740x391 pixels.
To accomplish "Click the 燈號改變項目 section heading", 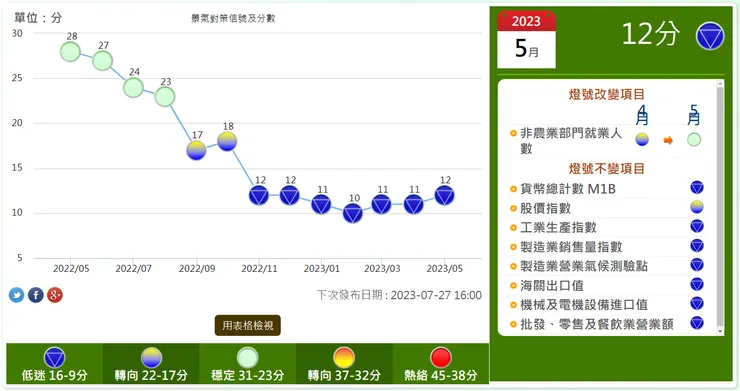I will pos(606,94).
